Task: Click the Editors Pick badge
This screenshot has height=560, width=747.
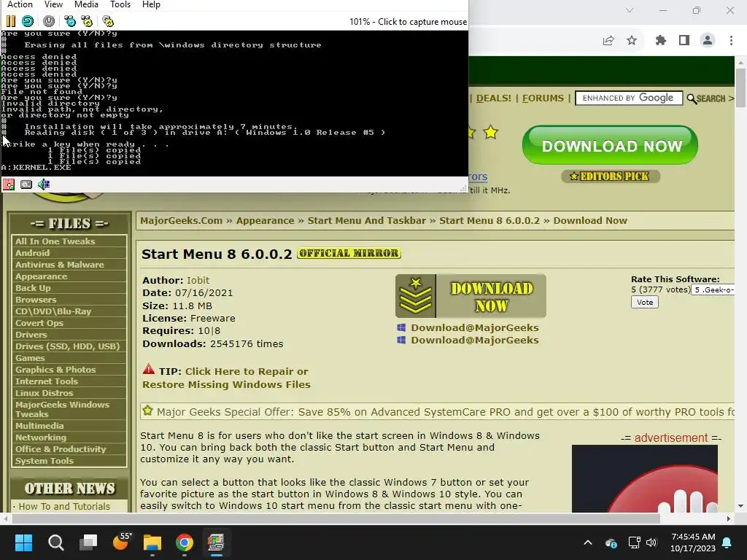Action: coord(611,176)
